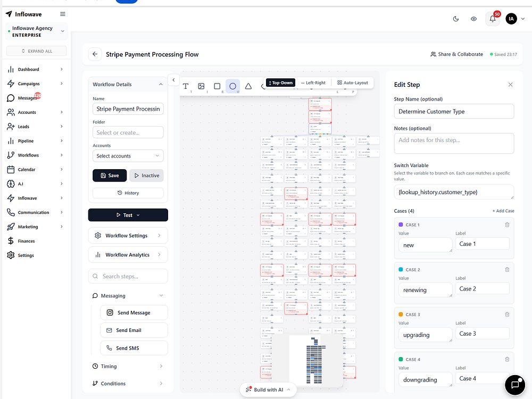Expand the Conditions steps category
Viewport: 532px width, 399px height.
tap(128, 384)
